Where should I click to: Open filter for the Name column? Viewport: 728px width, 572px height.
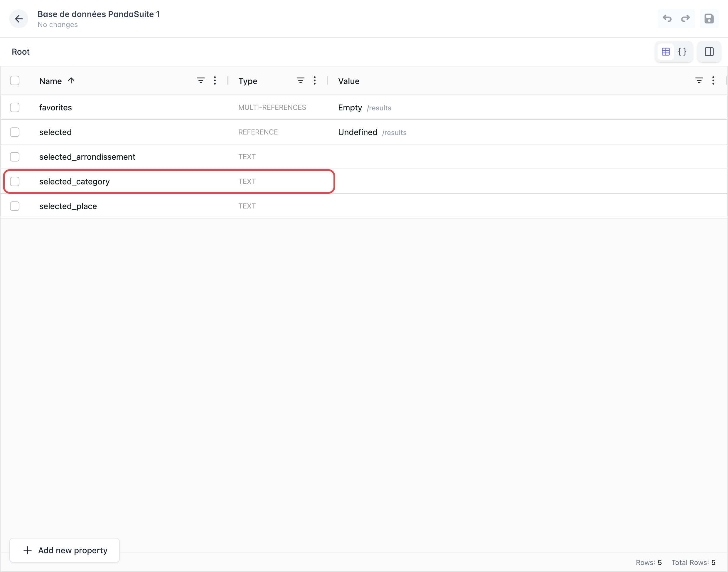point(200,80)
